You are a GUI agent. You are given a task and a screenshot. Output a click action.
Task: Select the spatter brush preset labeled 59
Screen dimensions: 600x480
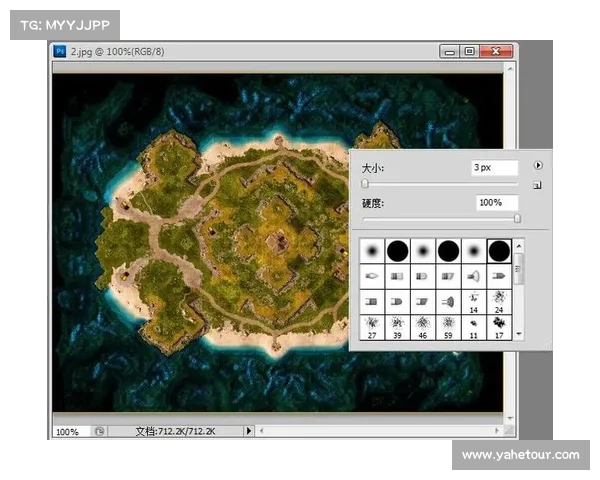(448, 327)
